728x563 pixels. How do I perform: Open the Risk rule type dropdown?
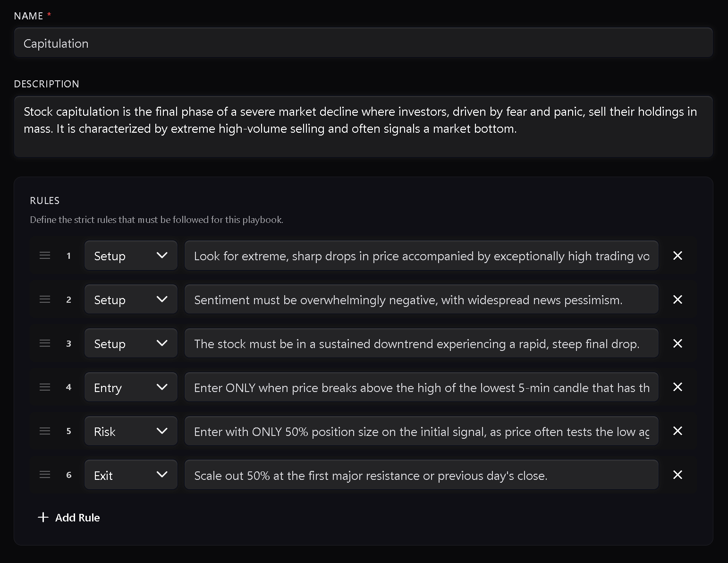tap(131, 431)
